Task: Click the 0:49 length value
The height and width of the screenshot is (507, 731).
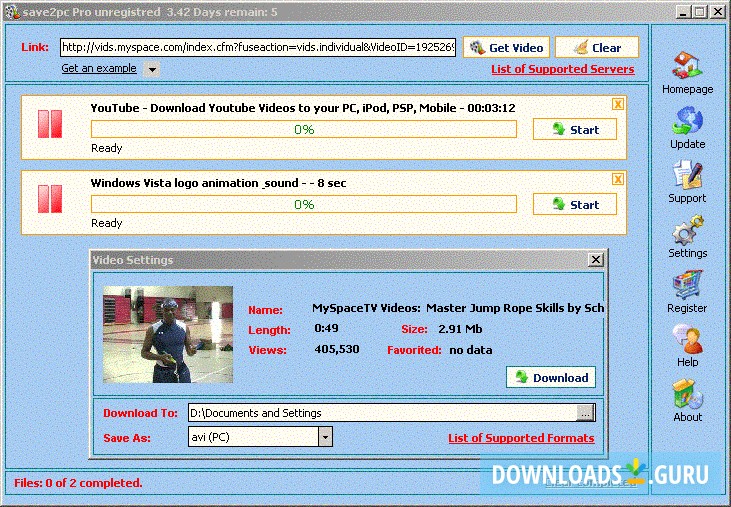Action: [x=326, y=328]
